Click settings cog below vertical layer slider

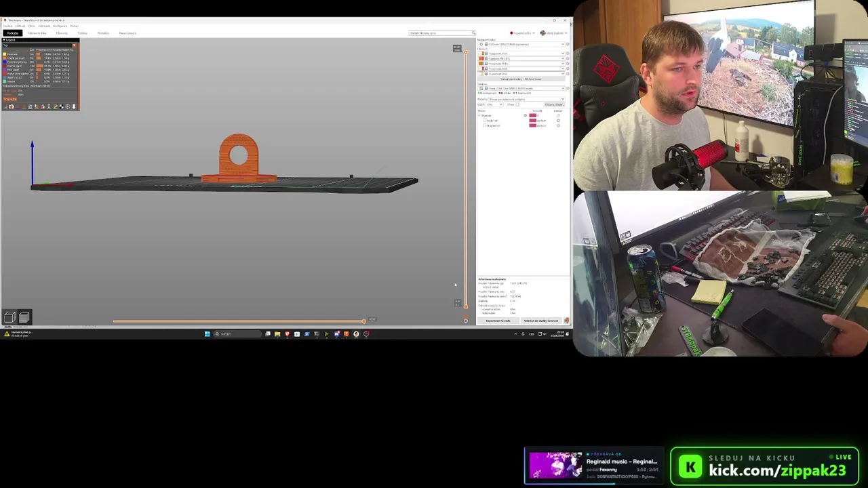tap(465, 321)
